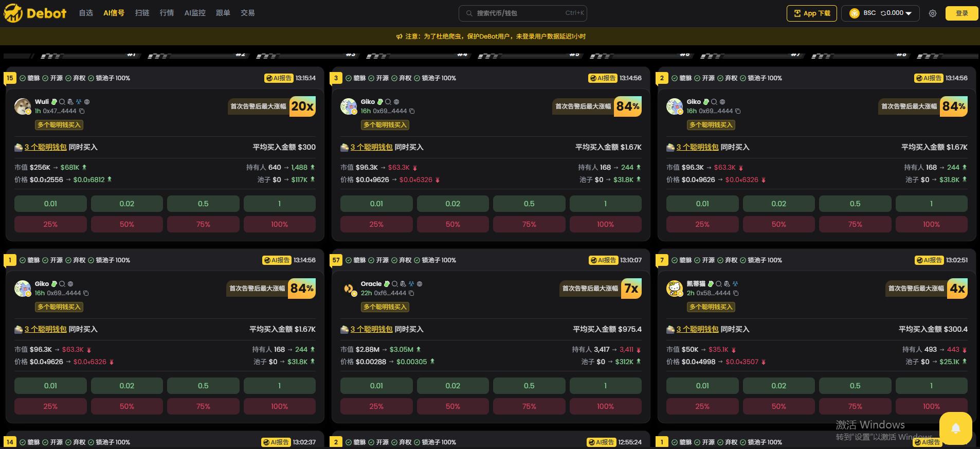The height and width of the screenshot is (449, 980).
Task: Choose the 75% sell option on Oracle card
Action: coord(529,406)
